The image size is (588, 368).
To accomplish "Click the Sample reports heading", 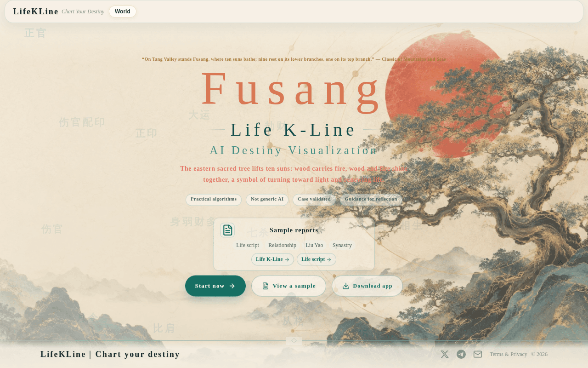I will 294,230.
